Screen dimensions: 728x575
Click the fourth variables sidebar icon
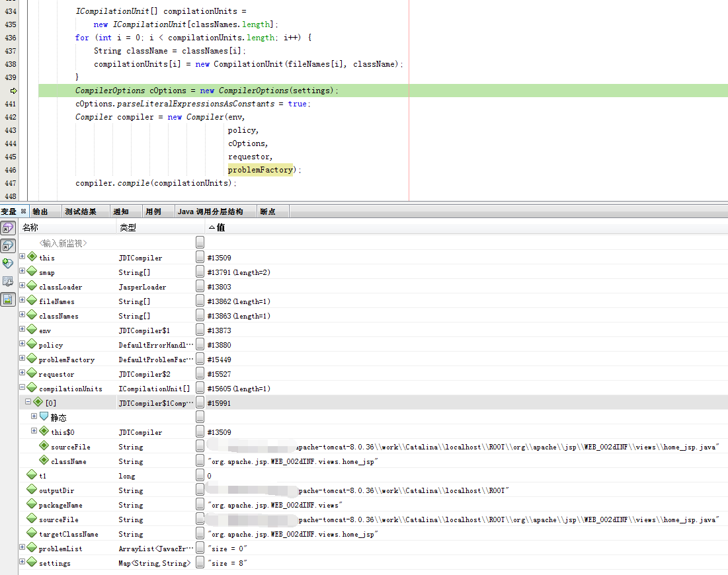8,282
